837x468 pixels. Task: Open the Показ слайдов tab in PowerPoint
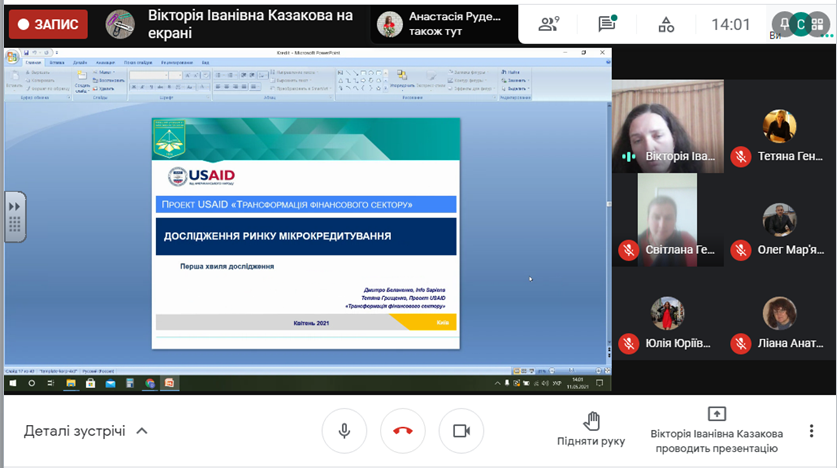pyautogui.click(x=138, y=62)
